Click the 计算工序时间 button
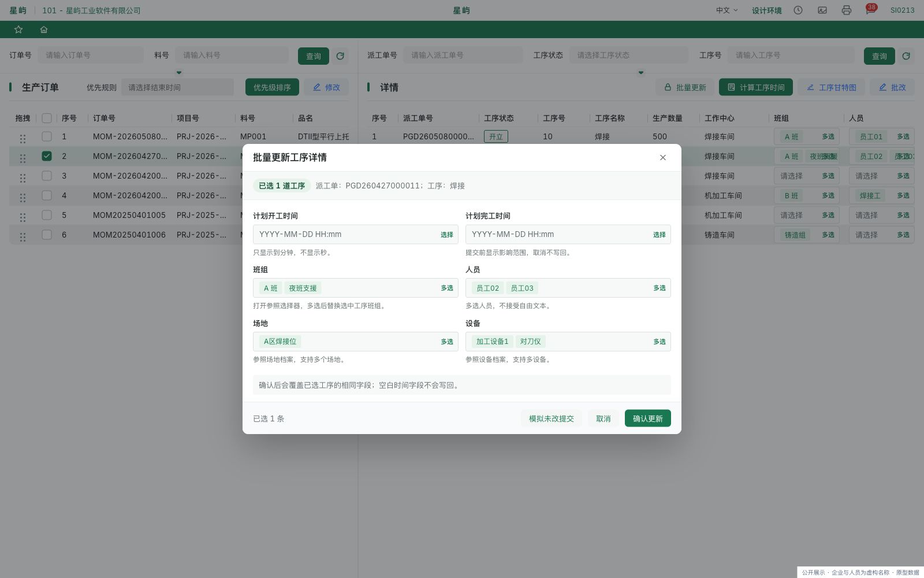The height and width of the screenshot is (578, 924). point(756,87)
